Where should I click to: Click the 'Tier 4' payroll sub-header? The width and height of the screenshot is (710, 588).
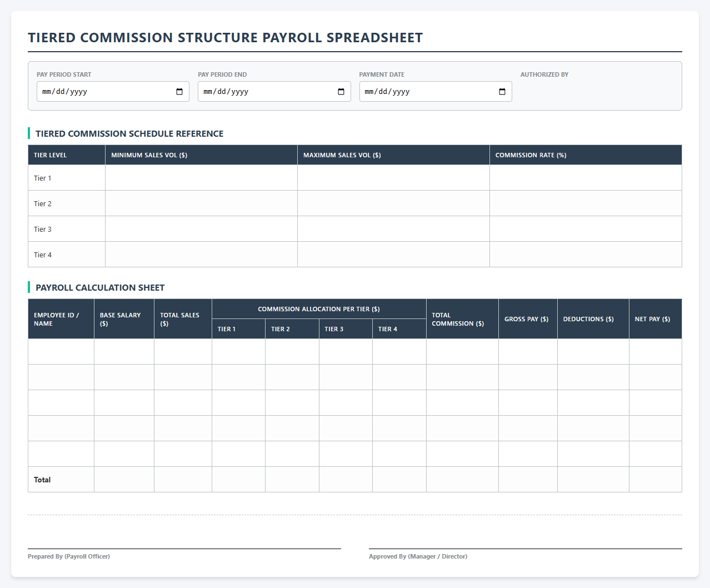(x=399, y=329)
